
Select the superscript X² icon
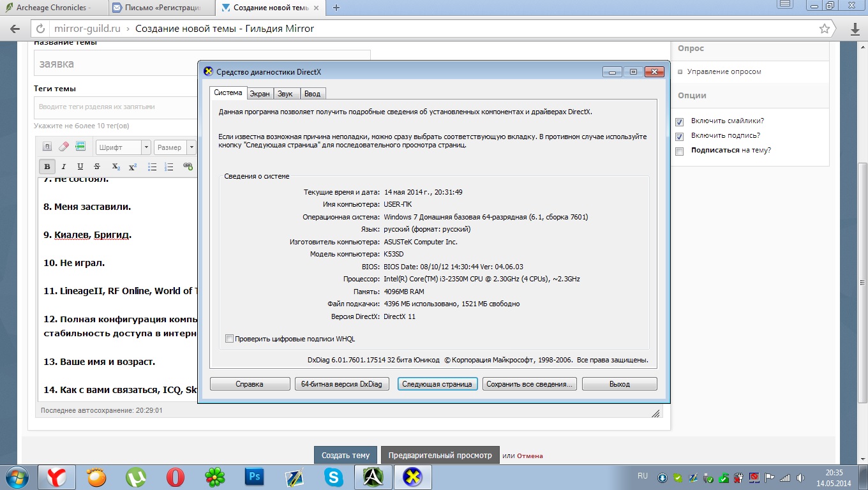point(133,167)
